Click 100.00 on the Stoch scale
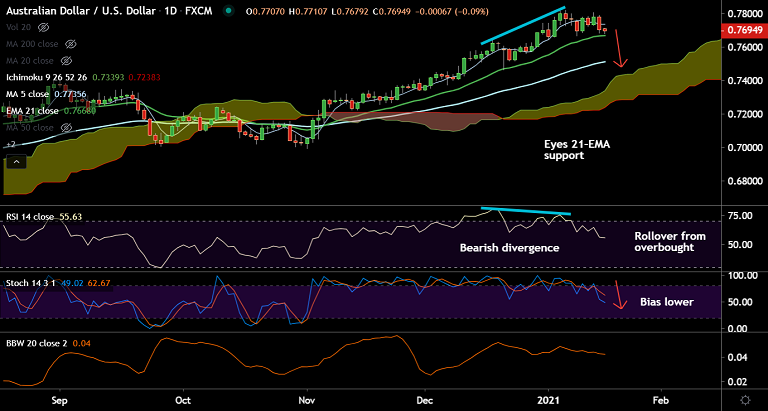The width and height of the screenshot is (768, 411). (742, 276)
